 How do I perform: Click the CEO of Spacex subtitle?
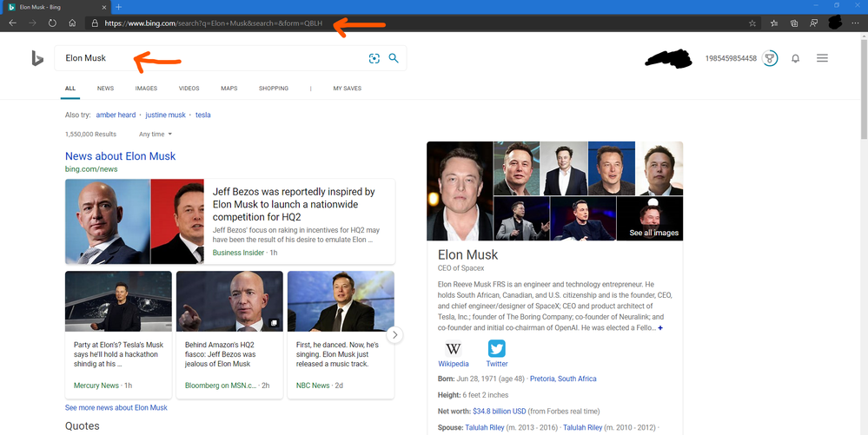461,268
